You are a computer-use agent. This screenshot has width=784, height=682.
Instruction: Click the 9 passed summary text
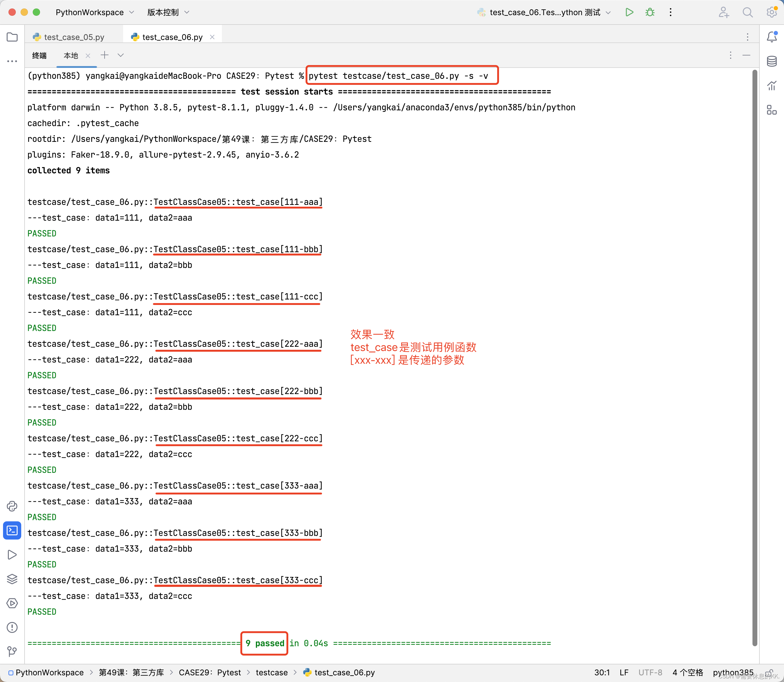click(265, 643)
